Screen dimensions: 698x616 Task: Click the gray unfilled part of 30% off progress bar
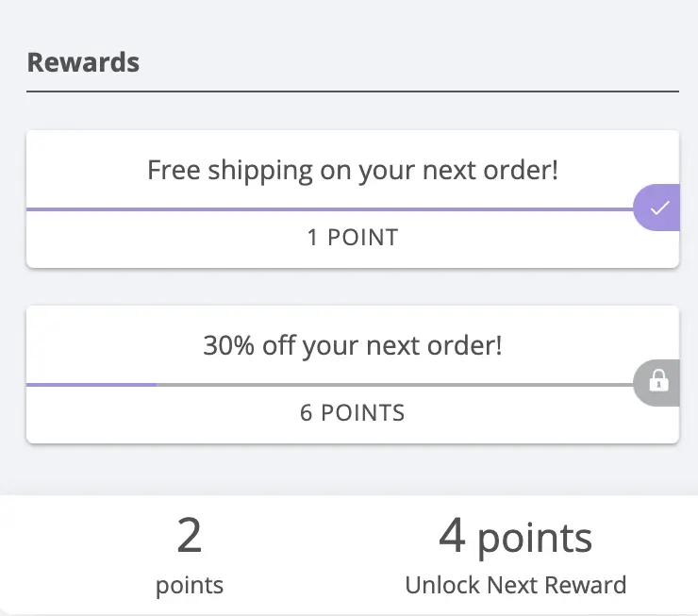click(x=396, y=385)
